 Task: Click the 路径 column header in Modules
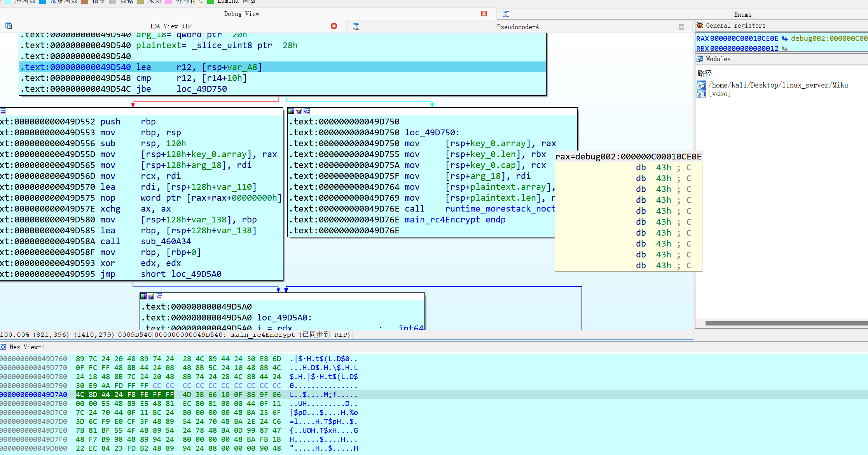(x=704, y=73)
